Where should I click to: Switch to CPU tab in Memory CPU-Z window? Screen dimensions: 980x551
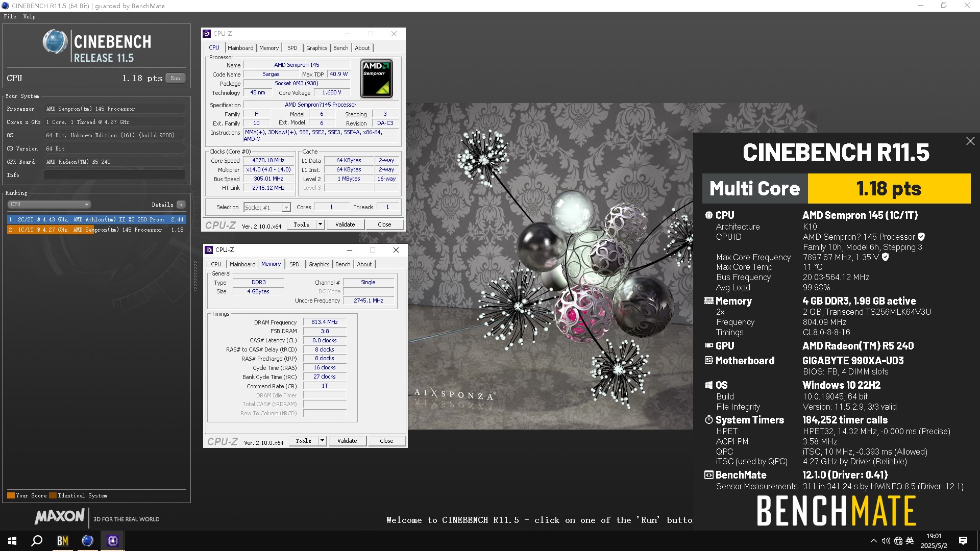(x=216, y=264)
